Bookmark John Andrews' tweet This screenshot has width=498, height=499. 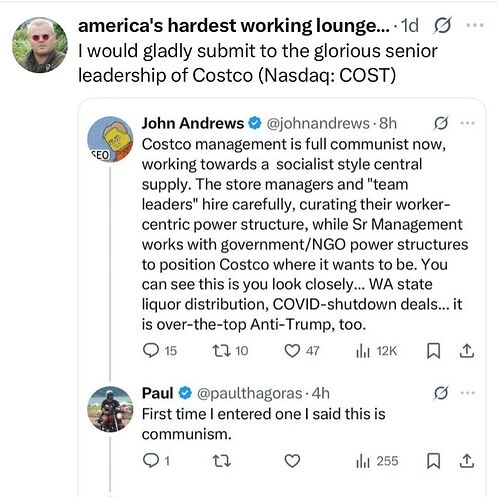(x=434, y=351)
